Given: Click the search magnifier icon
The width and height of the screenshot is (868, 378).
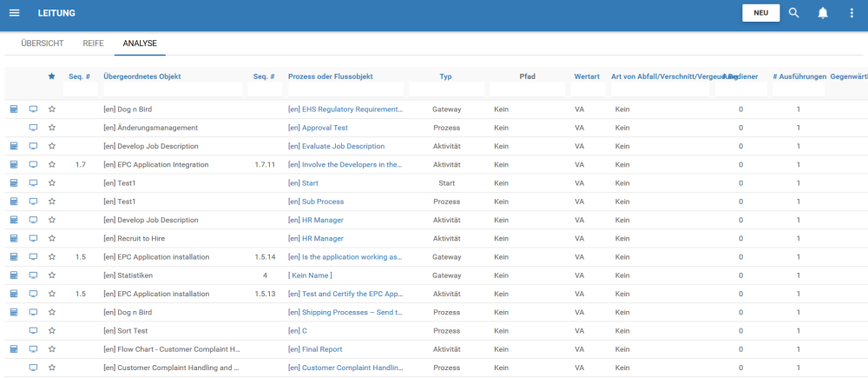Looking at the screenshot, I should [793, 13].
